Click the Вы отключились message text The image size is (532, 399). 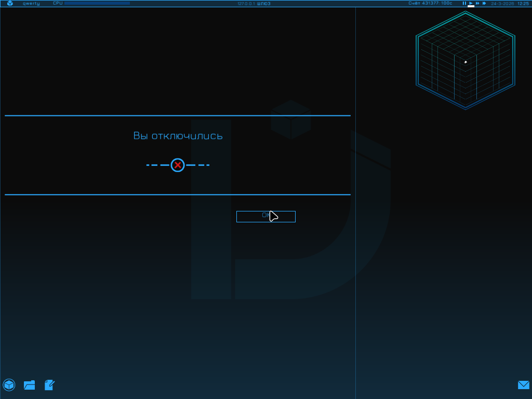click(178, 136)
